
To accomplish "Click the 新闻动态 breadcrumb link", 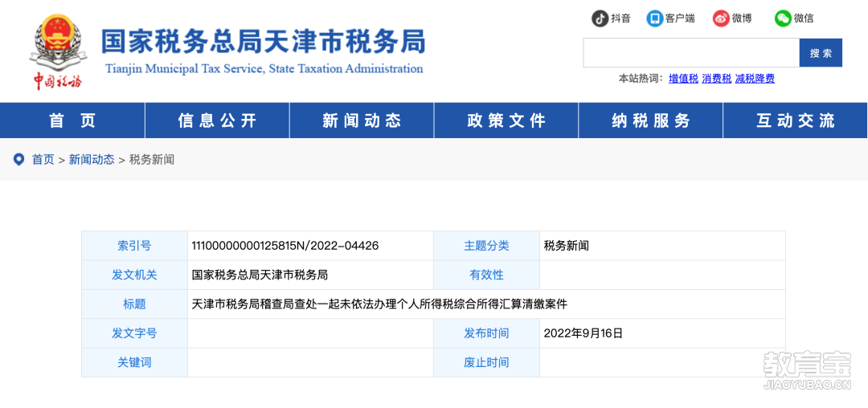I will (92, 160).
